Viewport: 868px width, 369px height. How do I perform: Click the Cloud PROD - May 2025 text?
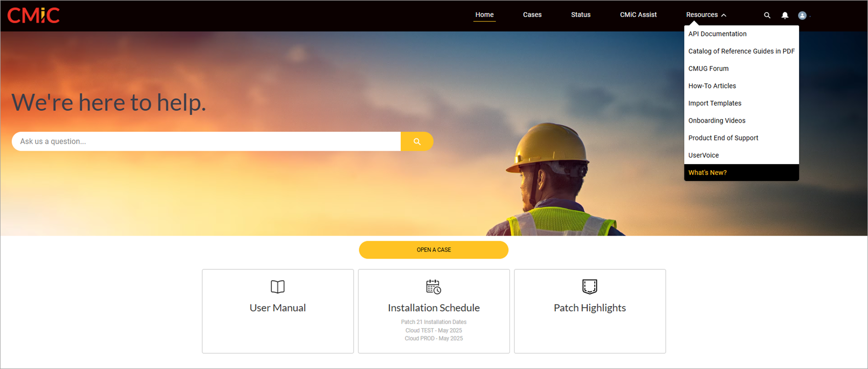pos(434,338)
